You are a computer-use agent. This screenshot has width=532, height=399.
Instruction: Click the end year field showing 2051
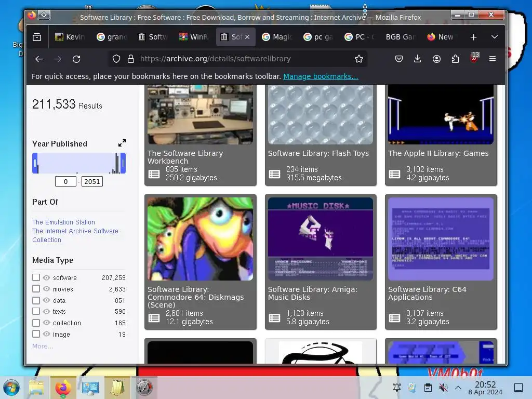(92, 181)
